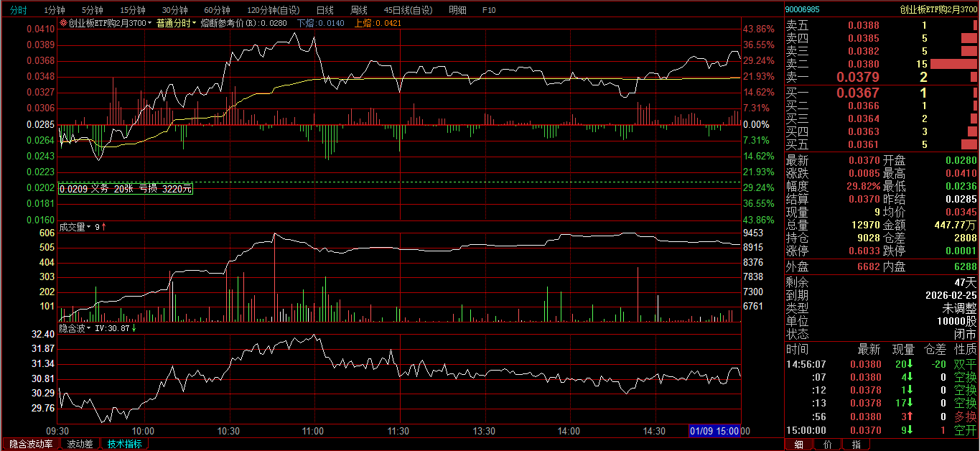The width and height of the screenshot is (980, 451).
Task: Open the 成交量 indicator dropdown
Action: pyautogui.click(x=89, y=227)
